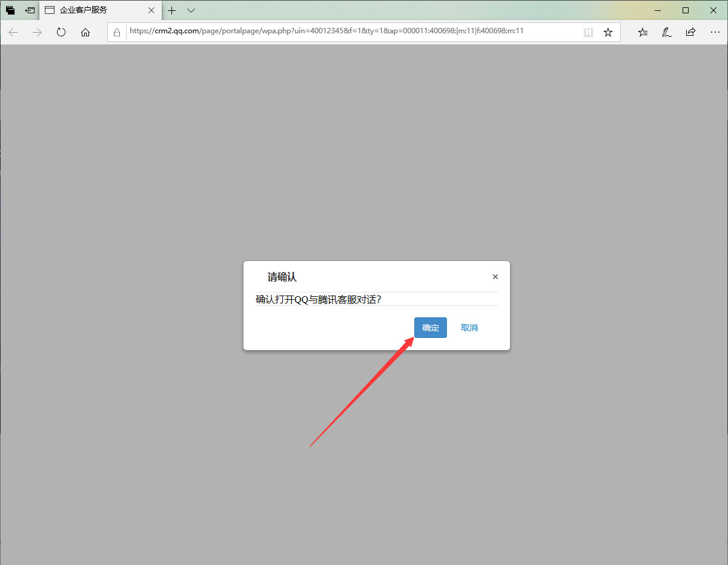This screenshot has width=728, height=565.
Task: Confirm with the blue 确定 button
Action: tap(431, 328)
